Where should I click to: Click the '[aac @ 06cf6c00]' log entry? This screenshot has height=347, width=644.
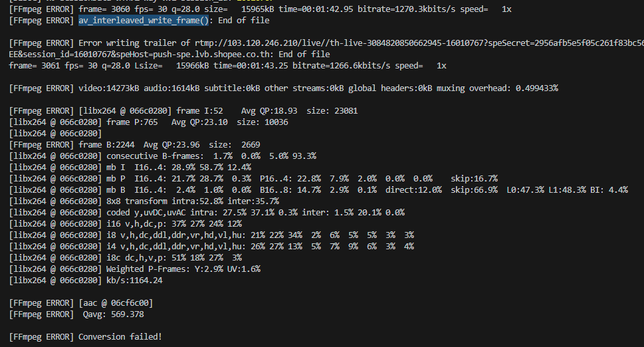[116, 303]
